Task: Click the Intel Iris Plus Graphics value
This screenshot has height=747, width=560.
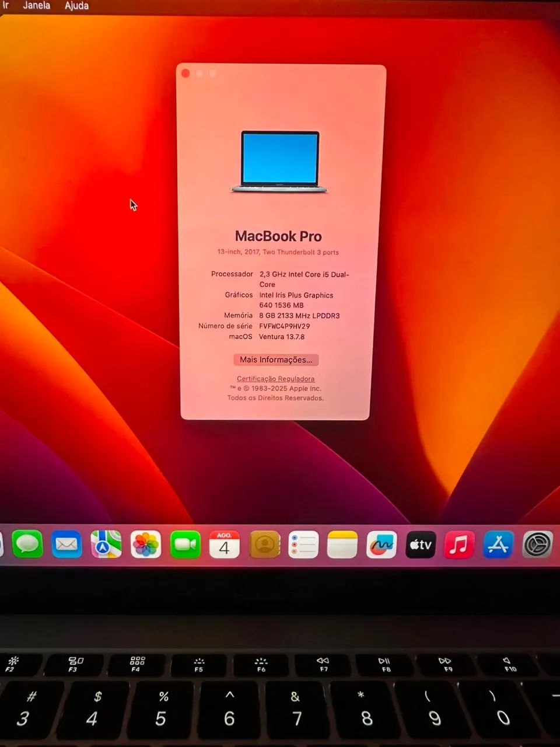Action: tap(296, 300)
